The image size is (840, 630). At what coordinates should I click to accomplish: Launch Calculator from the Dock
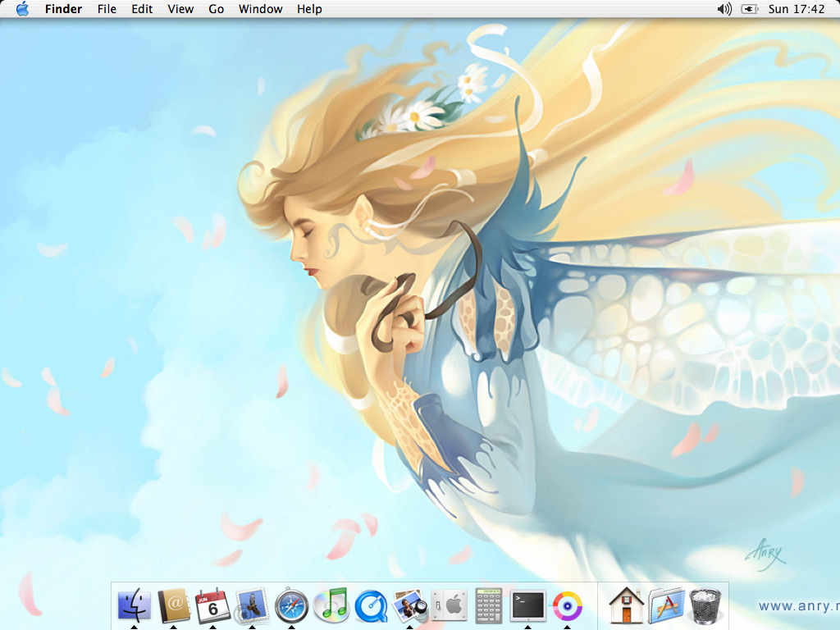tap(489, 605)
